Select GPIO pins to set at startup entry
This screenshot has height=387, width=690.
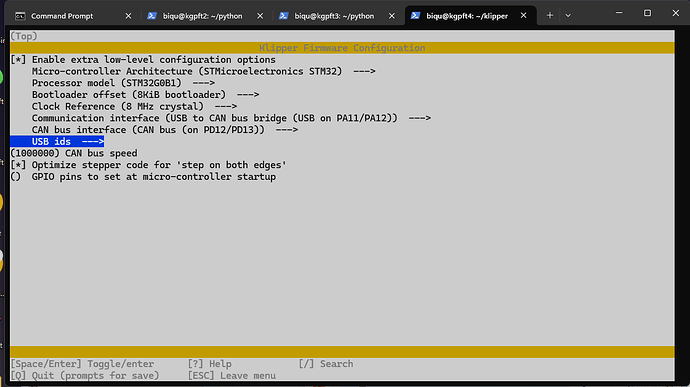[143, 177]
